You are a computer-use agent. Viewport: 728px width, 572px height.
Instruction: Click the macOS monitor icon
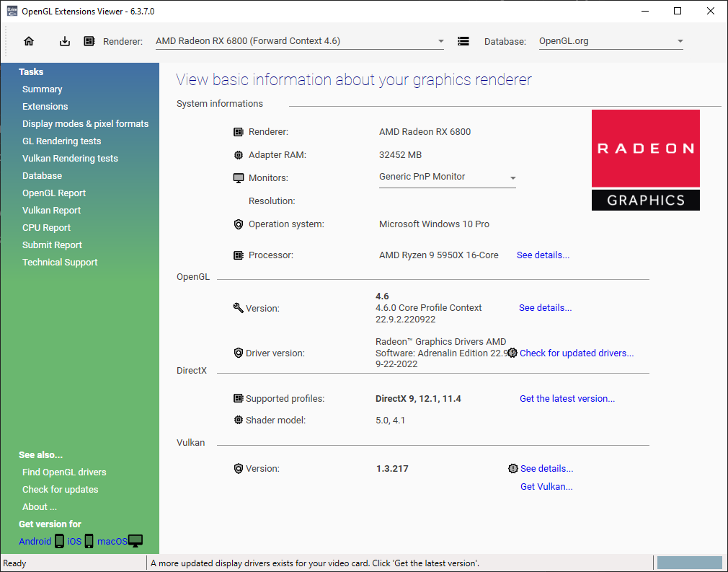click(136, 541)
